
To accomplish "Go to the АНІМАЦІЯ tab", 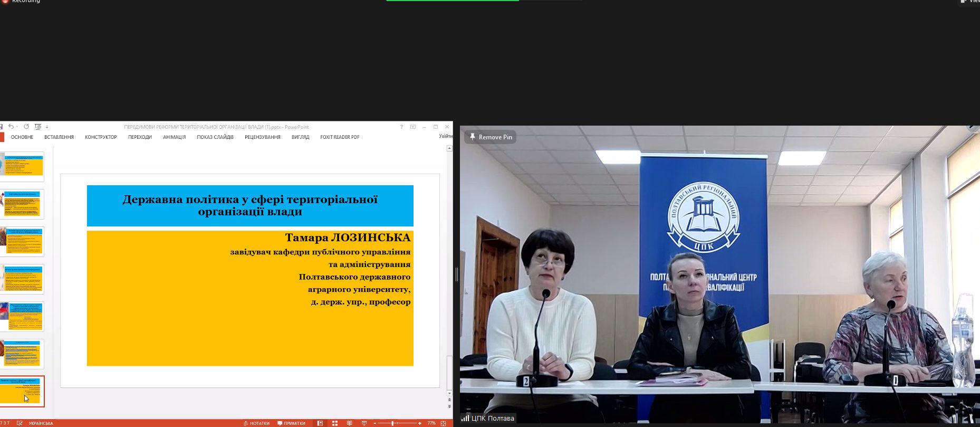I will tap(175, 137).
